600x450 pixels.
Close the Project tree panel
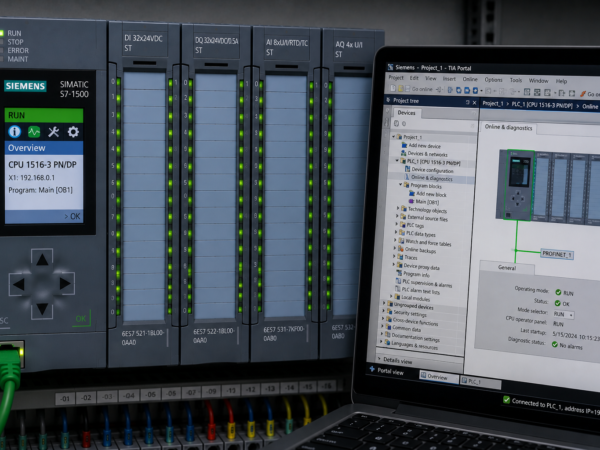[x=474, y=103]
